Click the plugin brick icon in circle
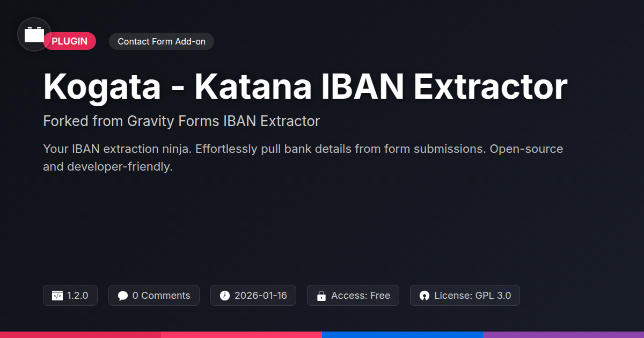 click(34, 34)
